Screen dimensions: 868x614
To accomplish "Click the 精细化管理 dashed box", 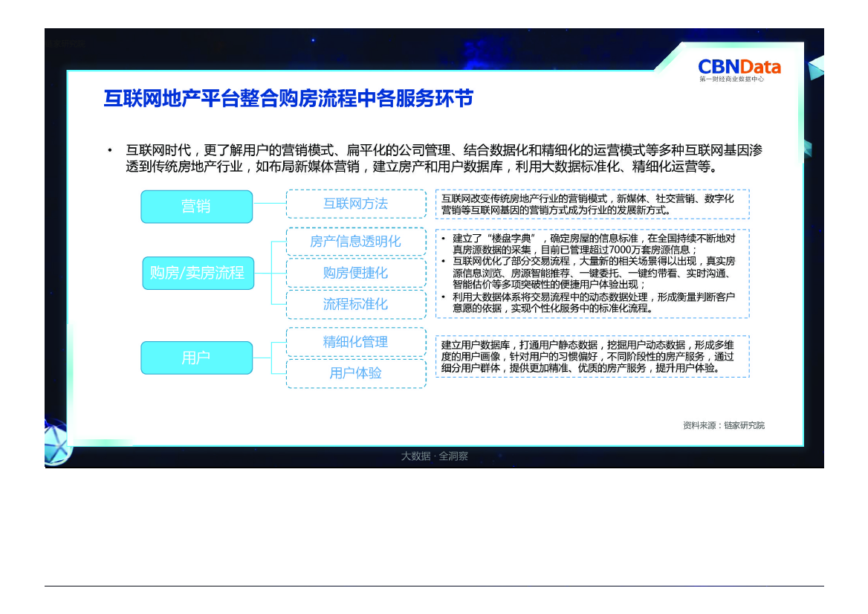I will click(x=355, y=342).
